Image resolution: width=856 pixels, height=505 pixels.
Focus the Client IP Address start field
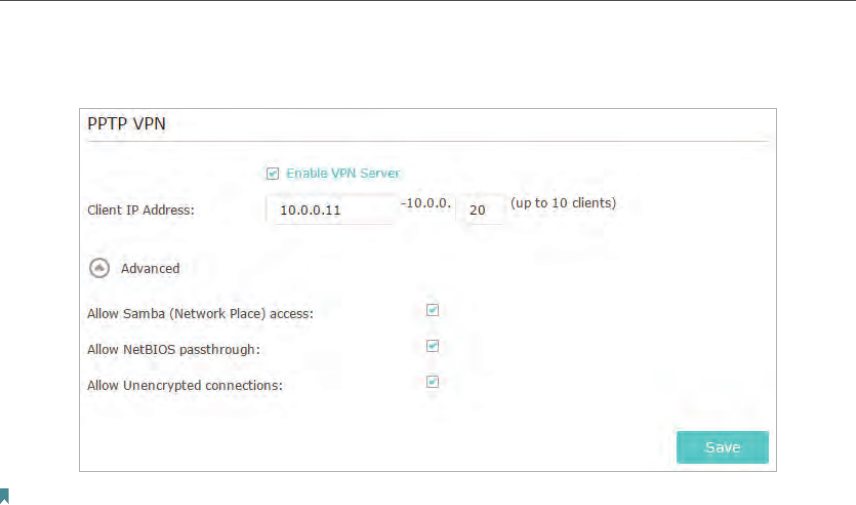coord(330,211)
